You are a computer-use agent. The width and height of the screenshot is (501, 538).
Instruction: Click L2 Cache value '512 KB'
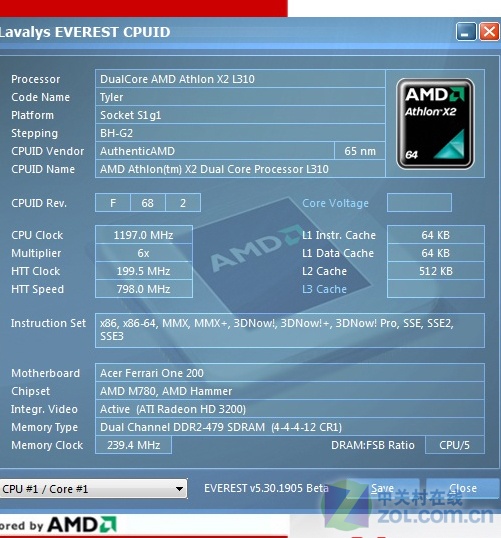(x=436, y=271)
